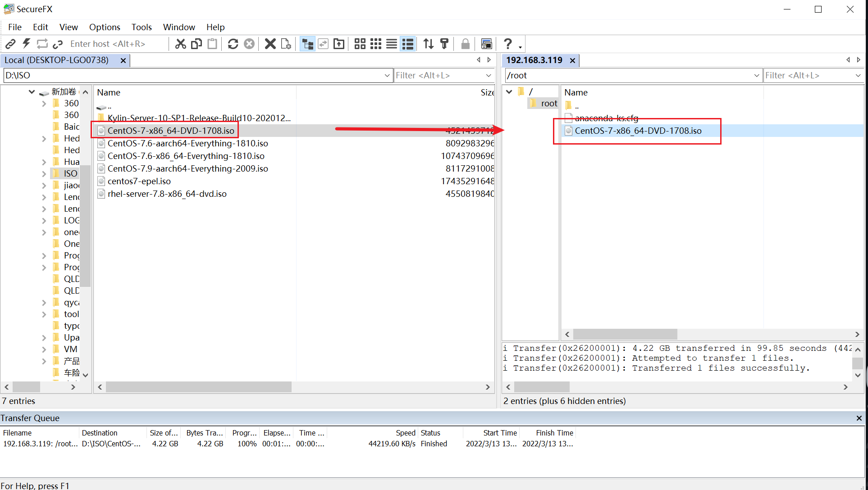Viewport: 868px width, 490px height.
Task: Click the Quick Connect lightning icon
Action: click(27, 44)
